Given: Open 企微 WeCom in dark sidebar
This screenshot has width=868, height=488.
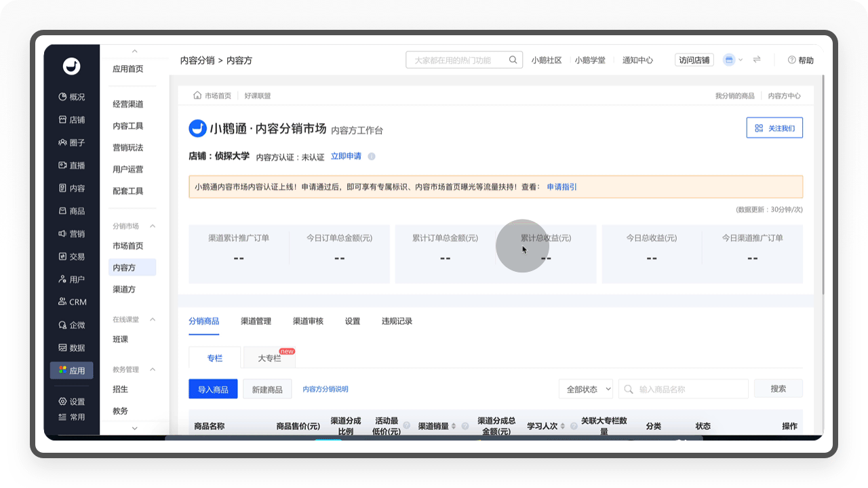Looking at the screenshot, I should [71, 325].
